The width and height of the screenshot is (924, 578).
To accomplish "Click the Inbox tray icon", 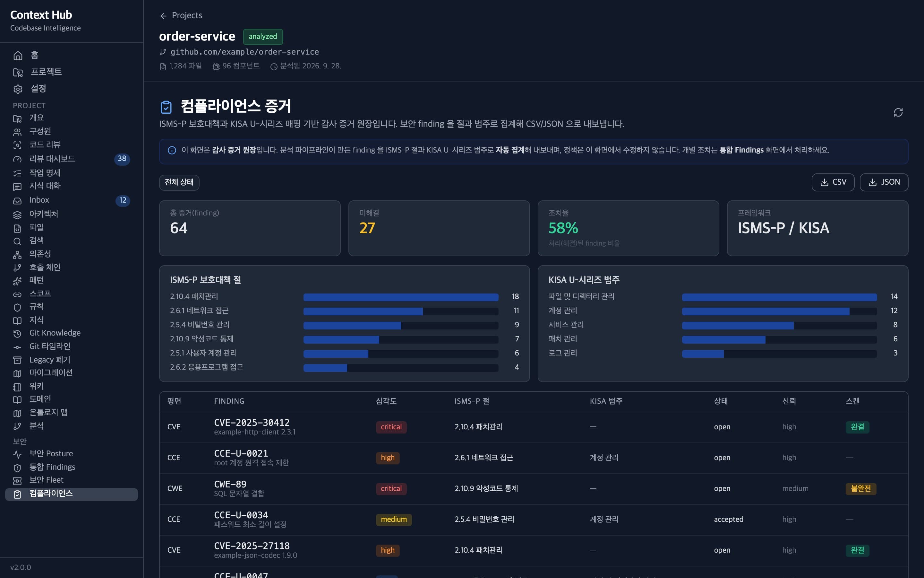I will 17,200.
